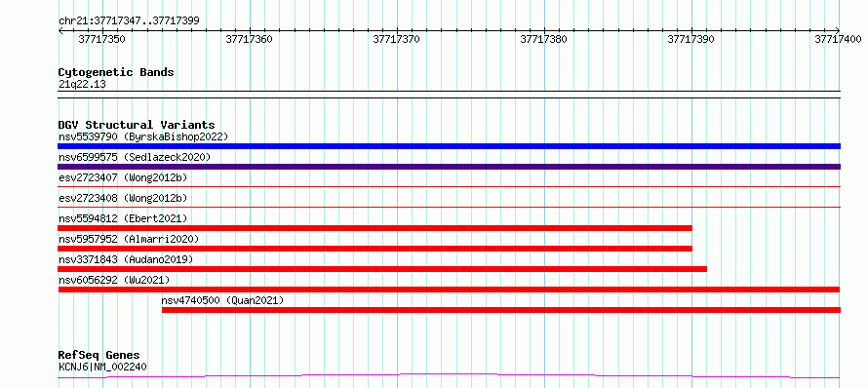Open the nsv6056292 (Wu2021) label
The image size is (868, 388).
point(114,280)
